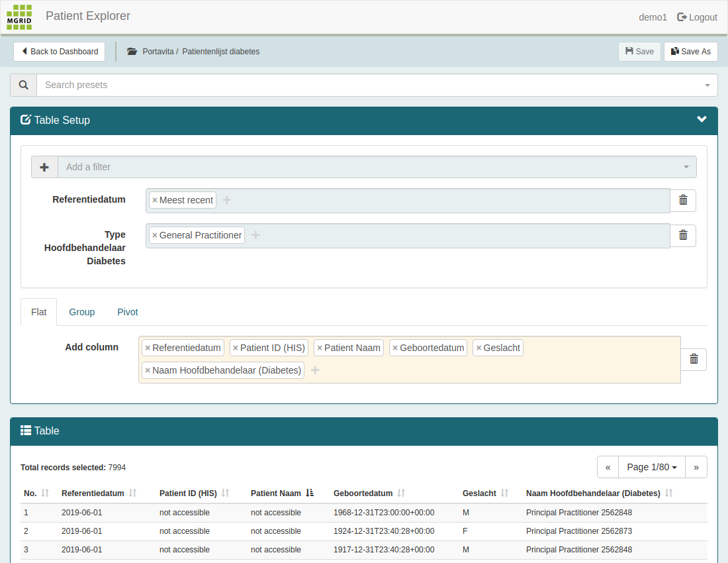728x563 pixels.
Task: Click the Table Setup edit icon
Action: (x=26, y=120)
